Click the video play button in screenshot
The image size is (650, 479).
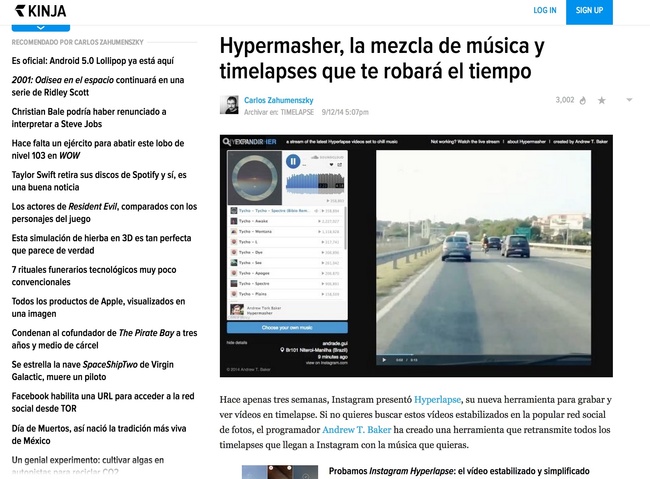coord(386,360)
